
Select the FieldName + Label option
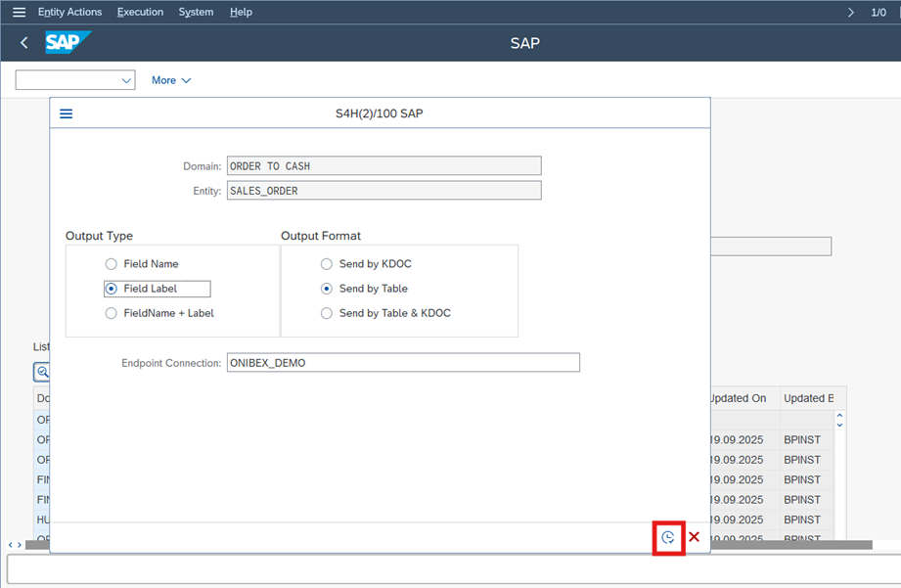pos(111,313)
